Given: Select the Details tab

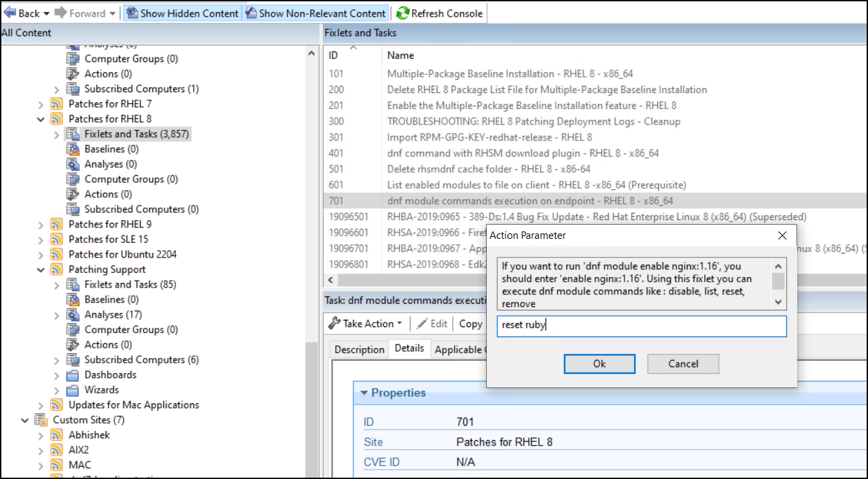Looking at the screenshot, I should point(410,348).
